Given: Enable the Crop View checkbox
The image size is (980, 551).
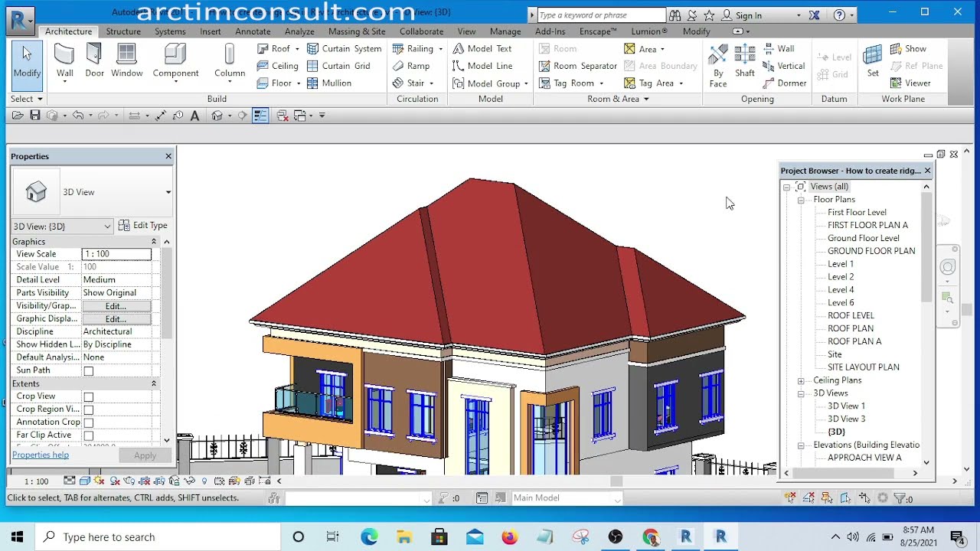Looking at the screenshot, I should [88, 397].
